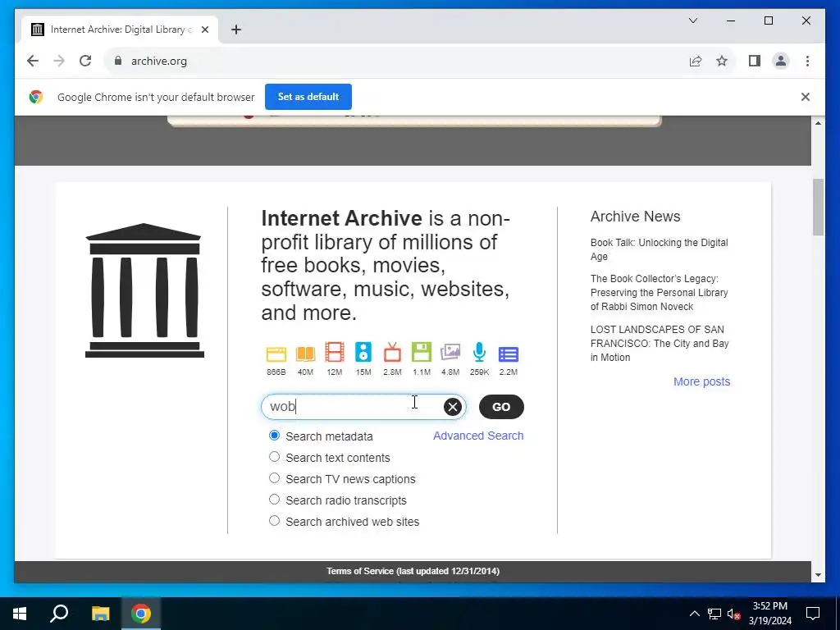Click the Internet Archive building logo
The height and width of the screenshot is (630, 840).
pos(144,290)
